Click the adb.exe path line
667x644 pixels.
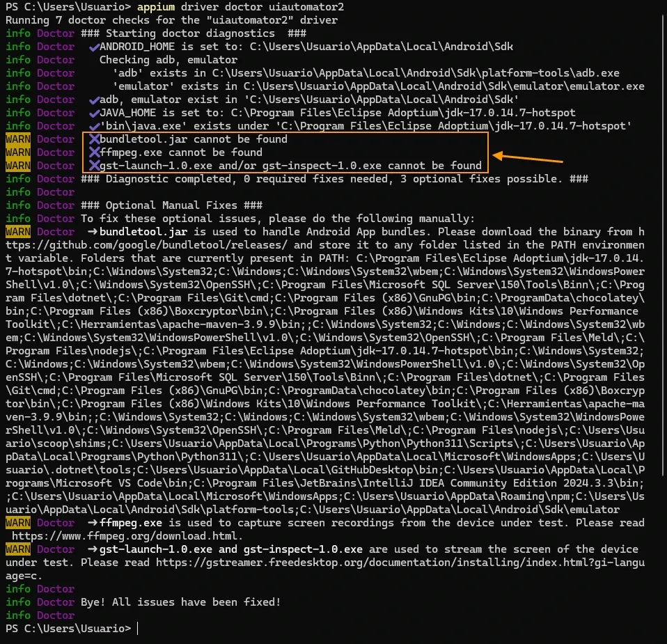point(366,72)
